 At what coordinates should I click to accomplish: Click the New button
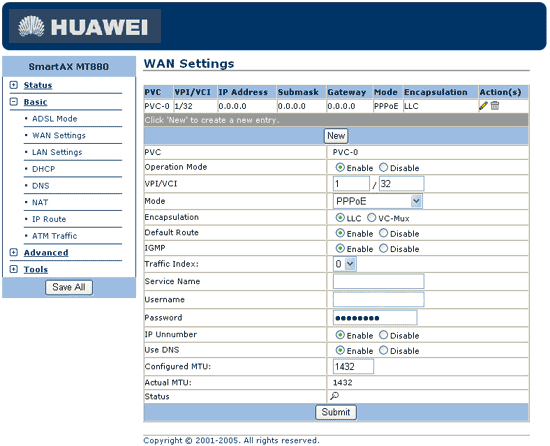tap(336, 136)
